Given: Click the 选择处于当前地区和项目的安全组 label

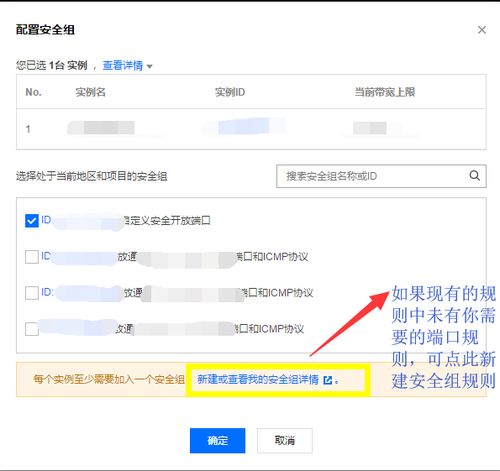Looking at the screenshot, I should (x=92, y=176).
